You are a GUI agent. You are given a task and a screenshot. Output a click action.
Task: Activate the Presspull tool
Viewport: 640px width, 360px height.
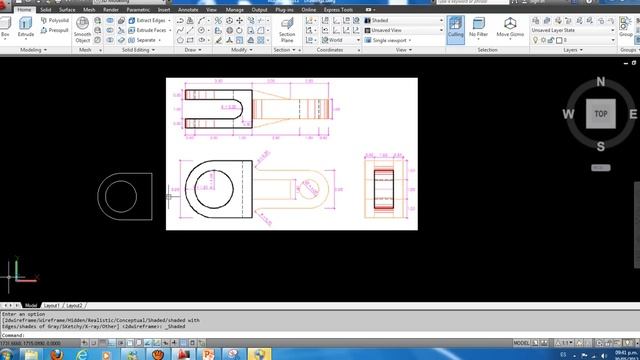pos(55,30)
